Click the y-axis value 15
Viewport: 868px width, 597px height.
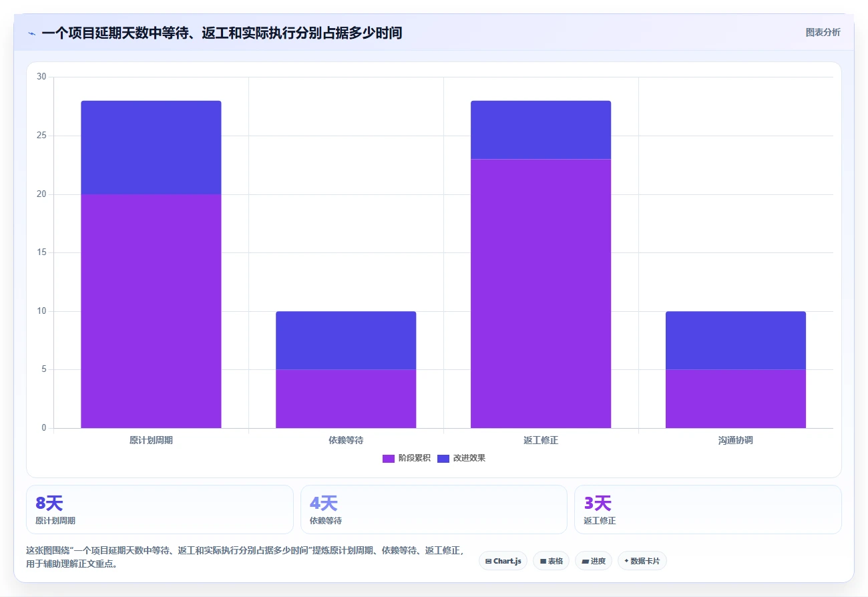coord(41,252)
